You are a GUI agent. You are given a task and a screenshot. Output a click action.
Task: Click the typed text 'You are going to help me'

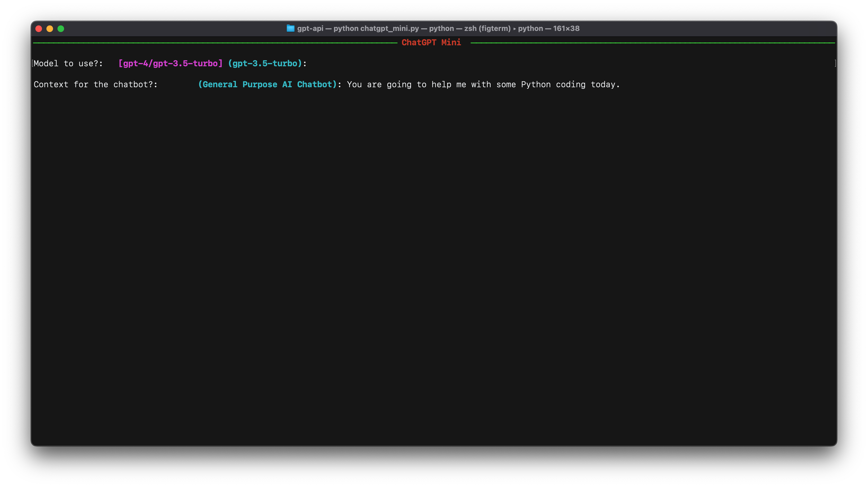click(x=407, y=84)
